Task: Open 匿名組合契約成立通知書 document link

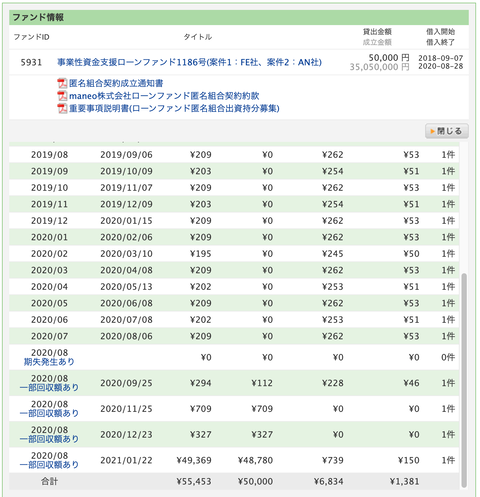Action: point(116,83)
